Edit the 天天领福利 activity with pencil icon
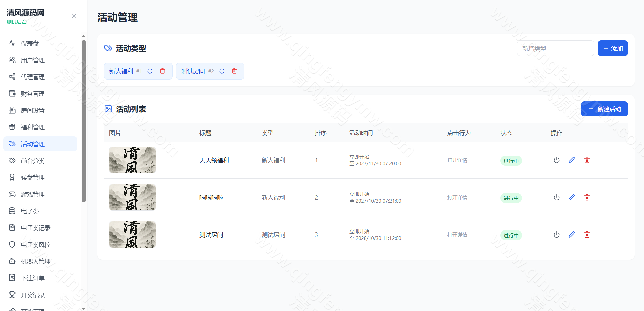Screen dimensions: 644x311 tap(572, 160)
